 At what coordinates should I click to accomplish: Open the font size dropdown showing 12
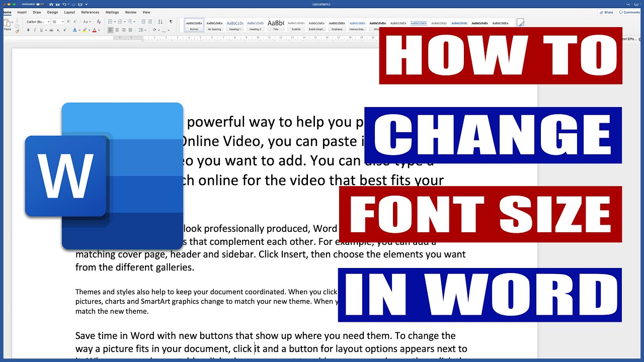(x=57, y=21)
